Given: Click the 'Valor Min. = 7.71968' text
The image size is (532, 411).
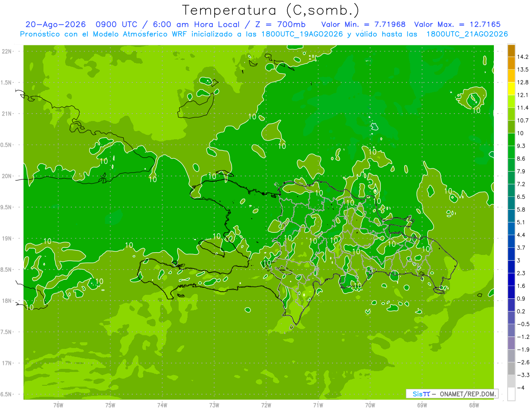Looking at the screenshot, I should pos(363,24).
